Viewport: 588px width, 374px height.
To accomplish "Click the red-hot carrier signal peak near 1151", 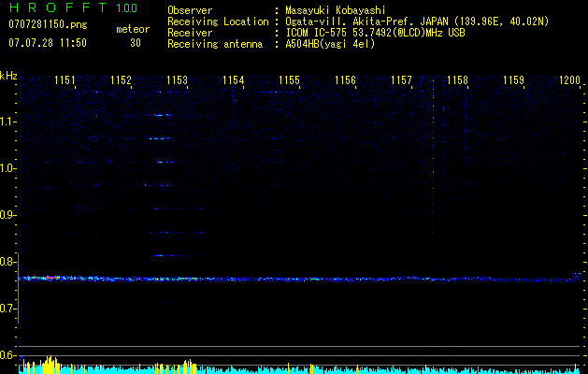I will pyautogui.click(x=50, y=278).
